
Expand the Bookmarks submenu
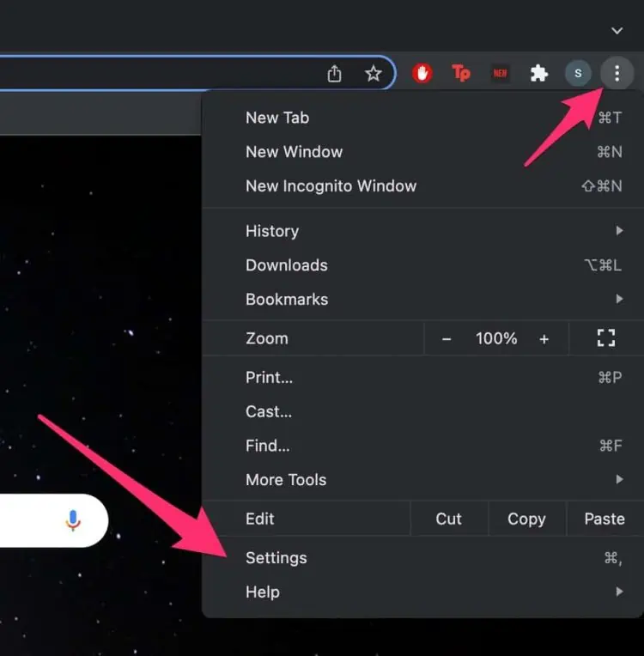pyautogui.click(x=422, y=299)
